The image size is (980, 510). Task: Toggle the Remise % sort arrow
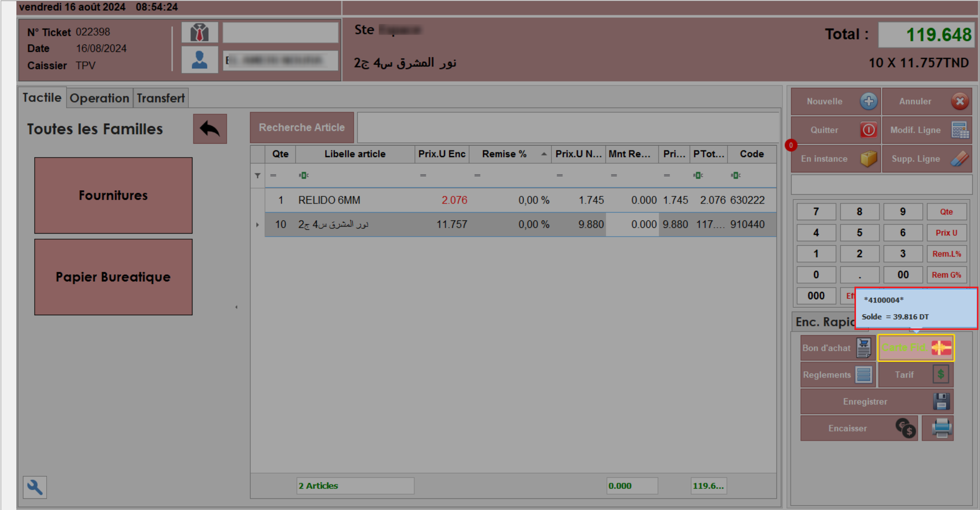coord(544,154)
